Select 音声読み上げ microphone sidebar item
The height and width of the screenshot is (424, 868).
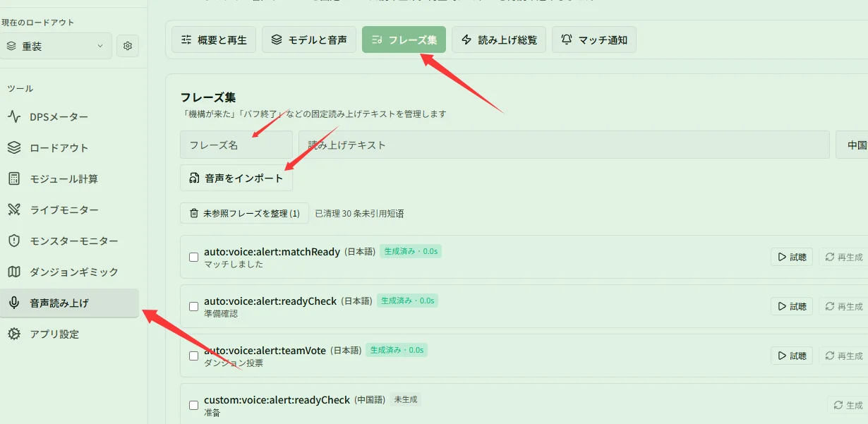(69, 303)
